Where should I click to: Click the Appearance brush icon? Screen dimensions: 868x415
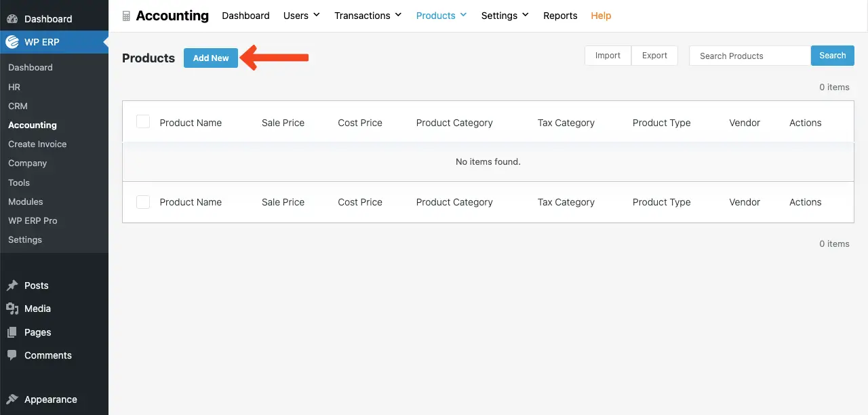(12, 399)
